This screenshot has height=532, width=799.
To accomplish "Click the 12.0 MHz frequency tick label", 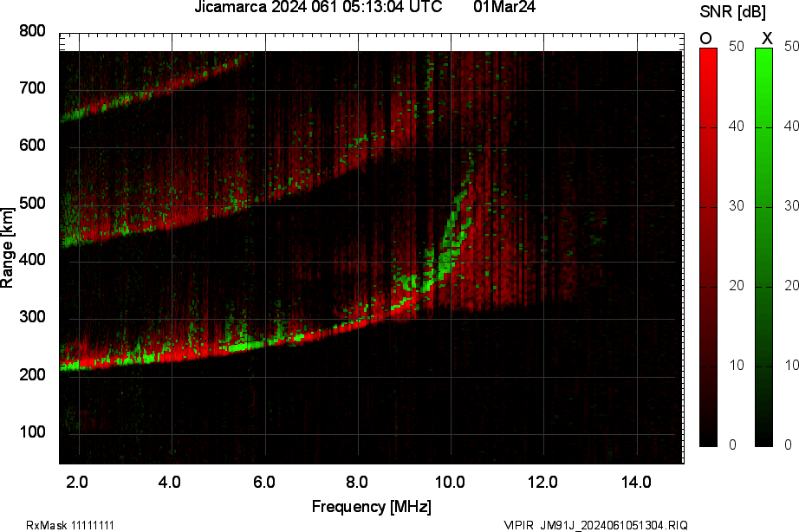I will tap(542, 482).
